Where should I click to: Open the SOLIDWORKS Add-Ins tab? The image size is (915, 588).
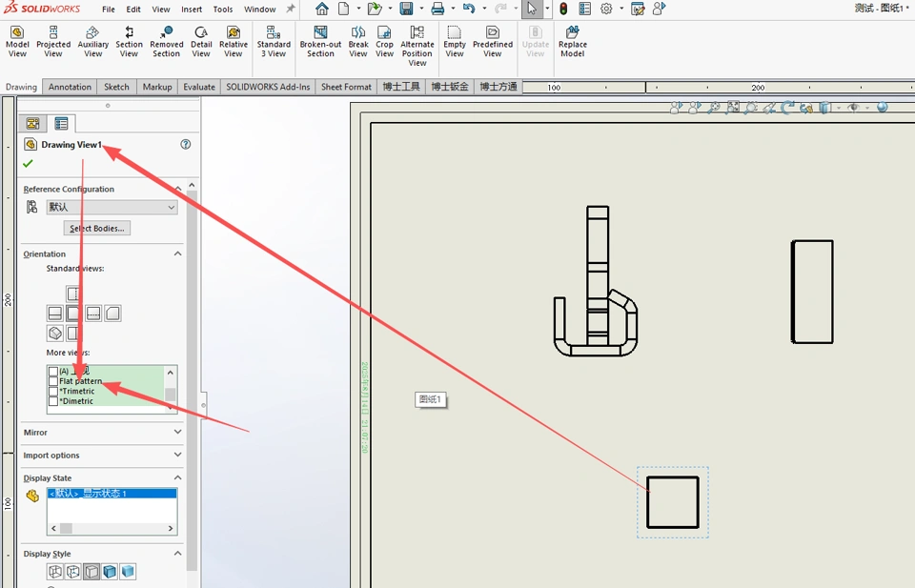coord(268,87)
